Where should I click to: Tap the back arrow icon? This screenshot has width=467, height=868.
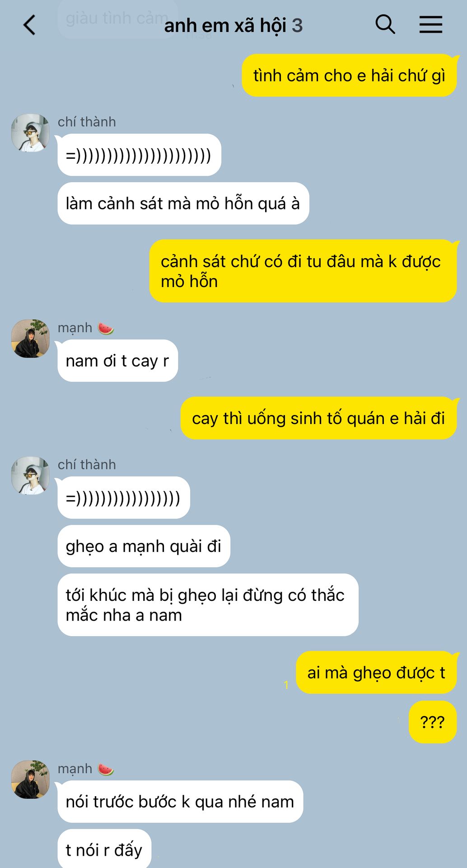click(x=29, y=25)
